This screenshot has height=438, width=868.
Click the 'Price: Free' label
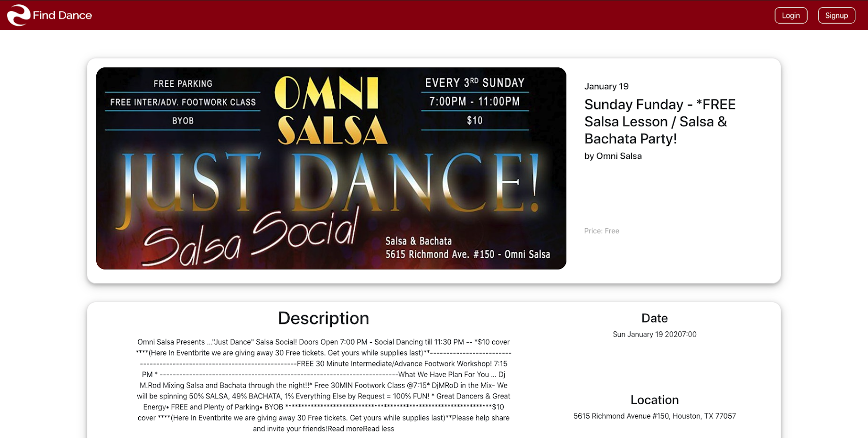click(x=601, y=231)
